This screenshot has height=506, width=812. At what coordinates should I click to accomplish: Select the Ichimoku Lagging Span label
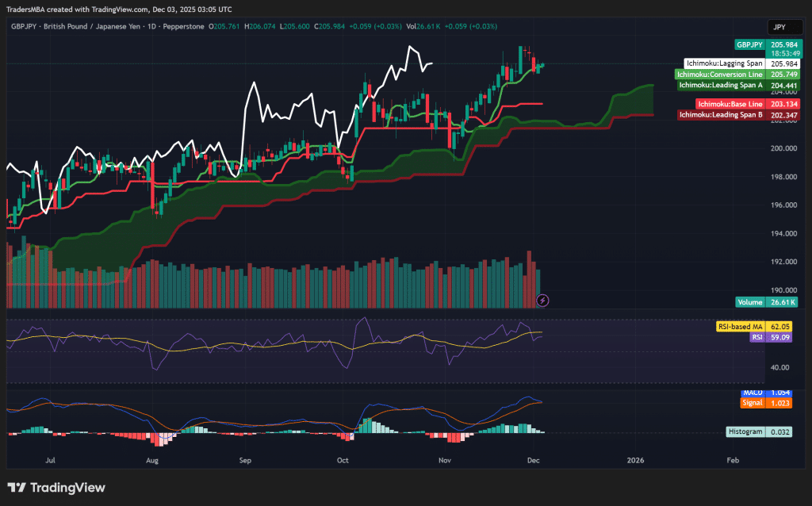pyautogui.click(x=723, y=63)
